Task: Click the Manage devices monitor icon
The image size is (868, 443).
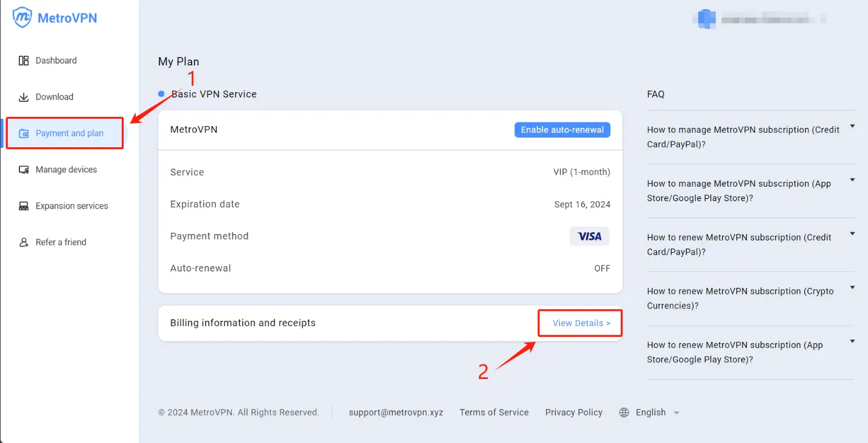Action: pyautogui.click(x=24, y=170)
